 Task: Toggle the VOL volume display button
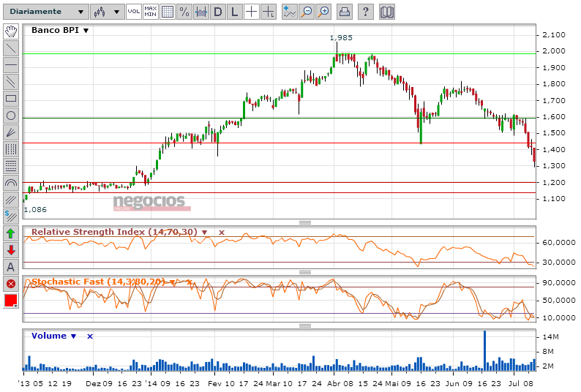pyautogui.click(x=133, y=12)
